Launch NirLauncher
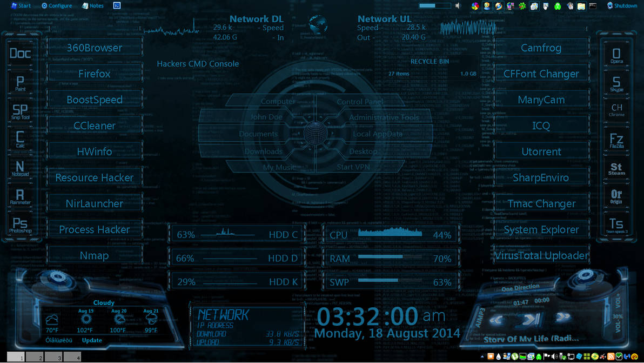 pyautogui.click(x=95, y=203)
